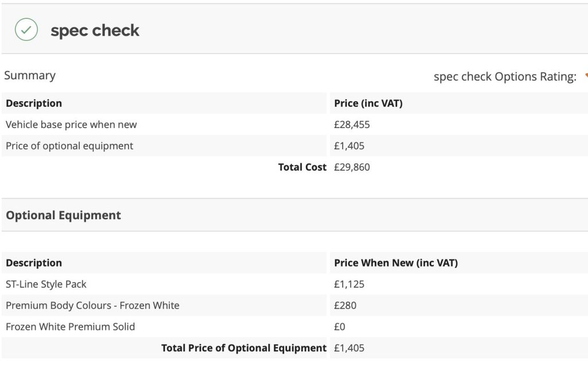Click the spec check heading

coord(95,30)
